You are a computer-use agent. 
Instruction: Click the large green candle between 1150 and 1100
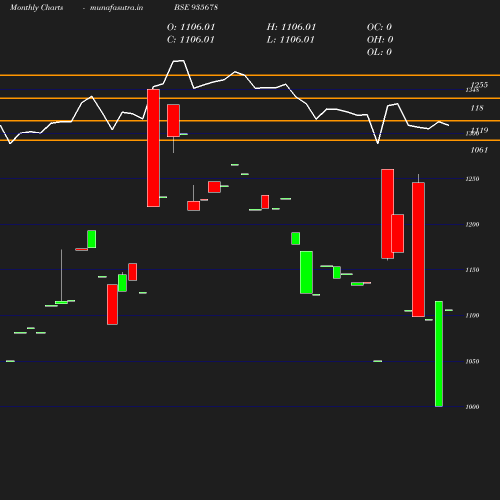[x=306, y=272]
